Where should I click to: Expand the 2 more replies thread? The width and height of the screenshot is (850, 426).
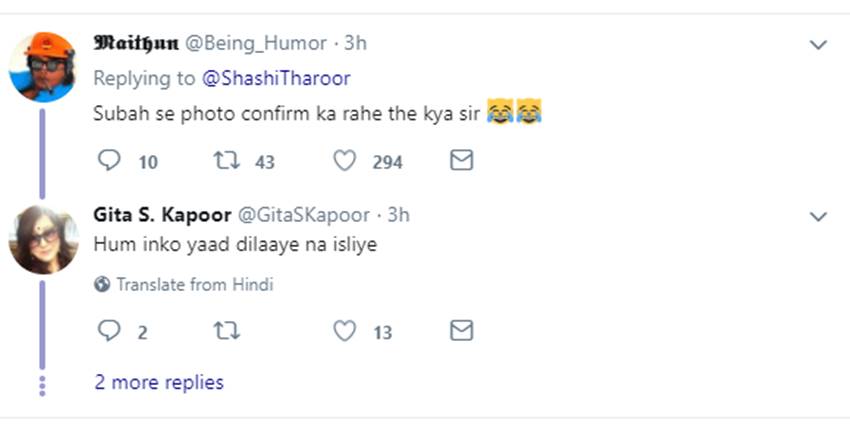click(x=159, y=382)
